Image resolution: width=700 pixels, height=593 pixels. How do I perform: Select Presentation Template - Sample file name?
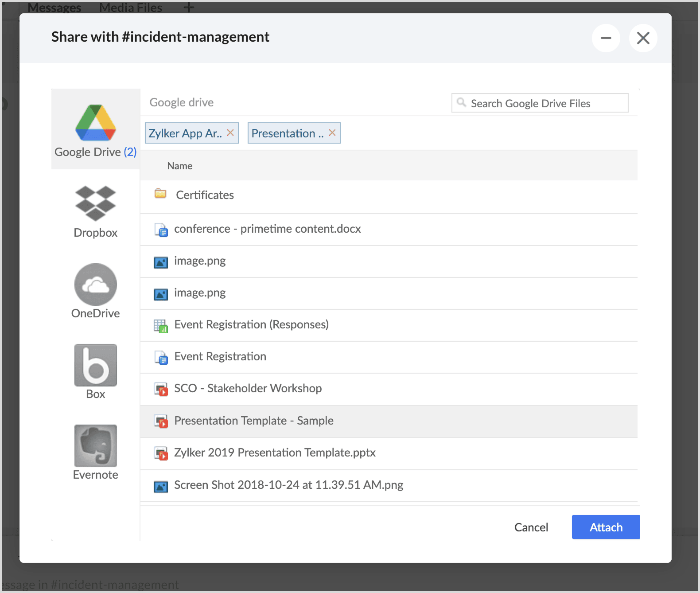[254, 421]
